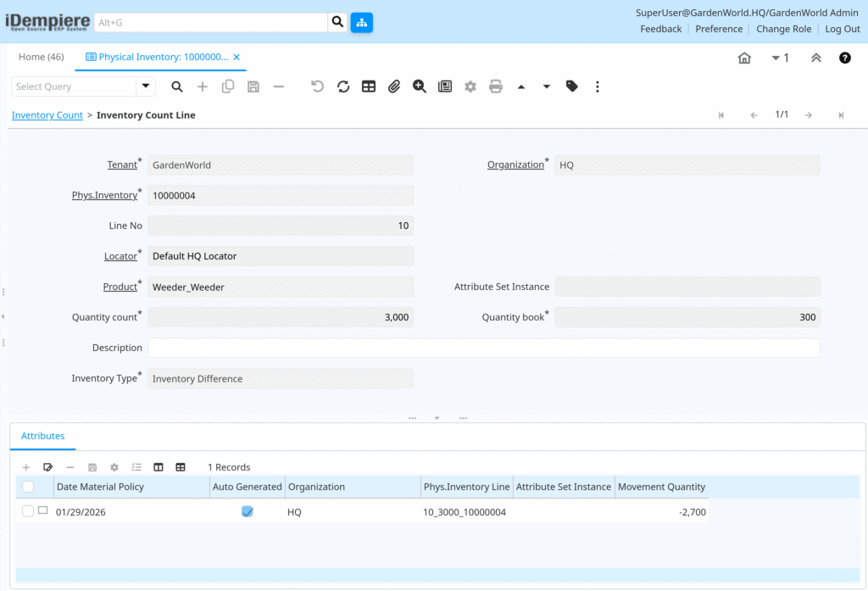
Task: Uncheck the Auto Generated checkbox in the row
Action: pyautogui.click(x=247, y=511)
